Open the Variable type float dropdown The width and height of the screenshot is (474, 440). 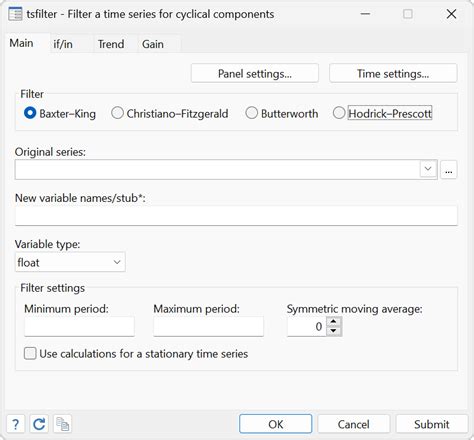pos(70,262)
